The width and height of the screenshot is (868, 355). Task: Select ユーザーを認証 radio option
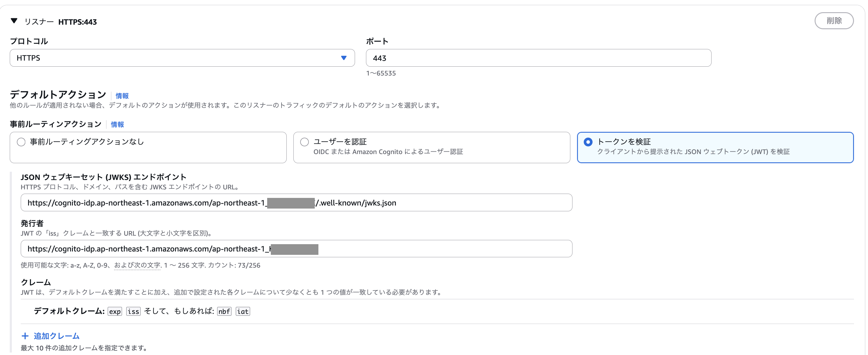pyautogui.click(x=304, y=142)
